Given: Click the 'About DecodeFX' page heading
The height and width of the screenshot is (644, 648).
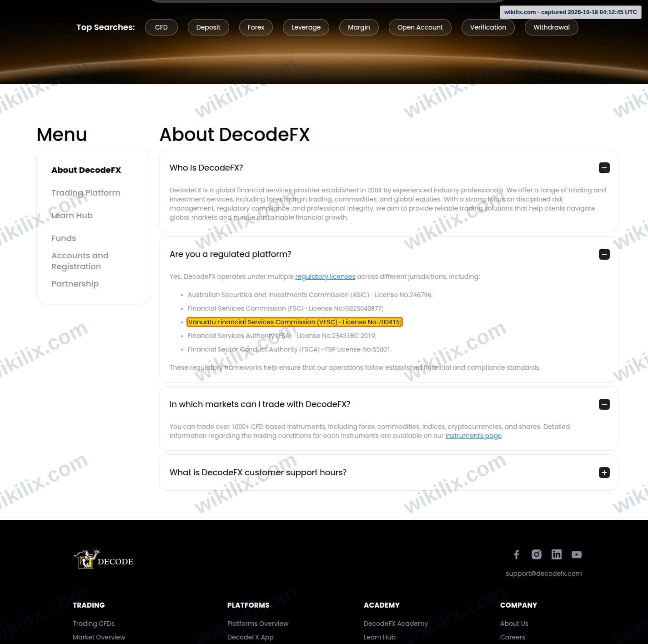Looking at the screenshot, I should pos(235,135).
